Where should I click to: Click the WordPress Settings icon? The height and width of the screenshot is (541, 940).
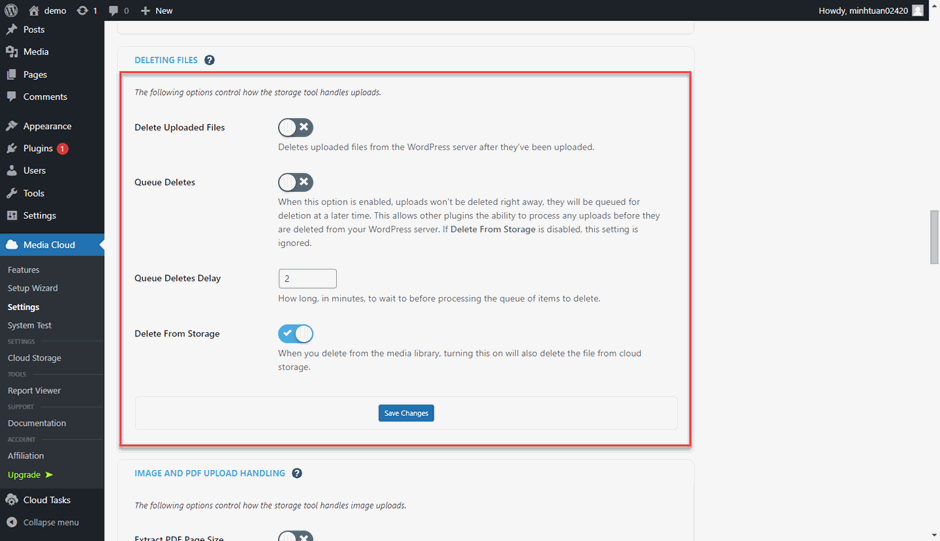coord(11,215)
